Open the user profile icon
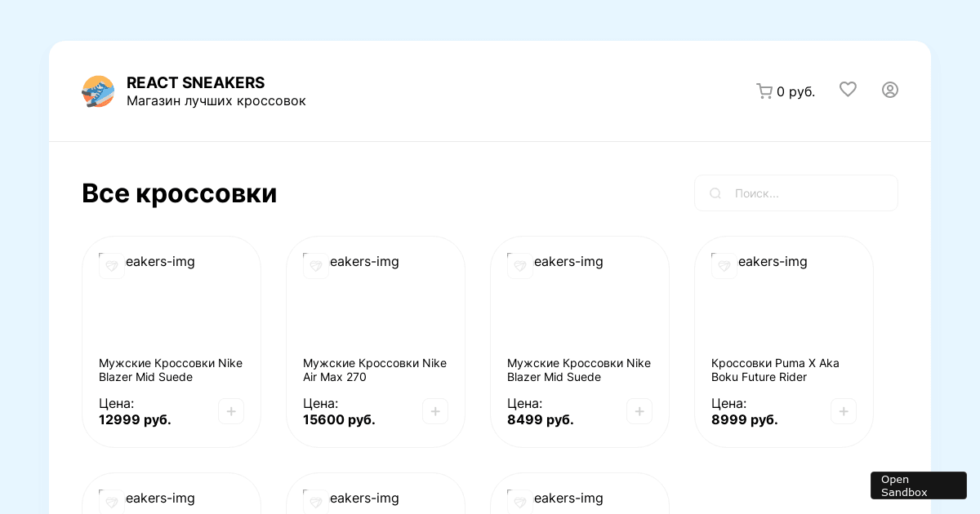 [x=890, y=90]
